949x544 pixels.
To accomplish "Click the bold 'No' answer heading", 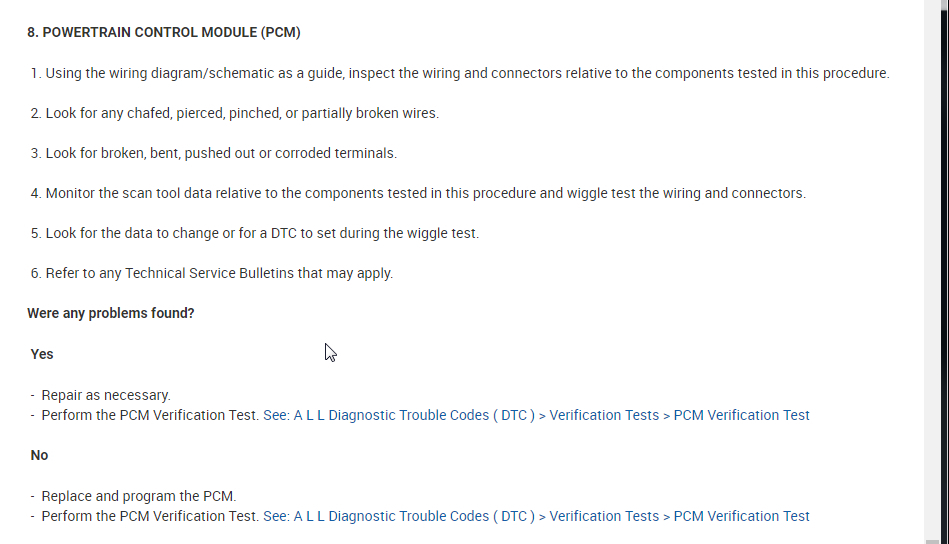I will coord(40,455).
